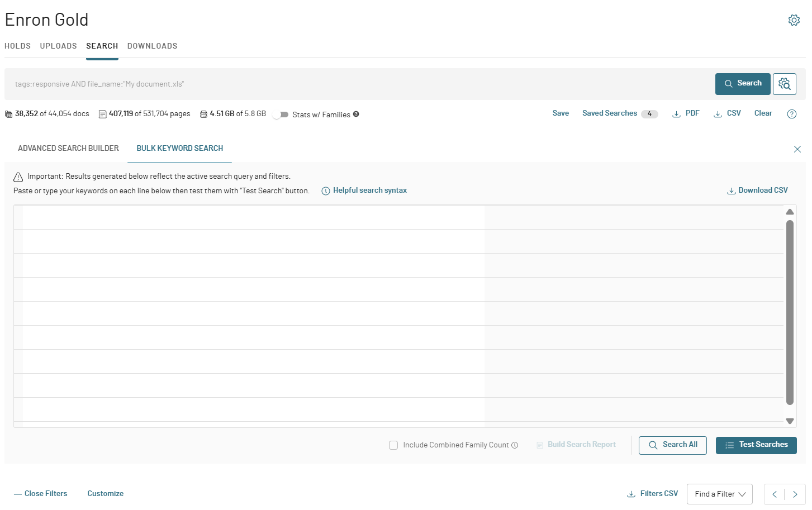Collapse filters with Close Filters

tap(41, 494)
